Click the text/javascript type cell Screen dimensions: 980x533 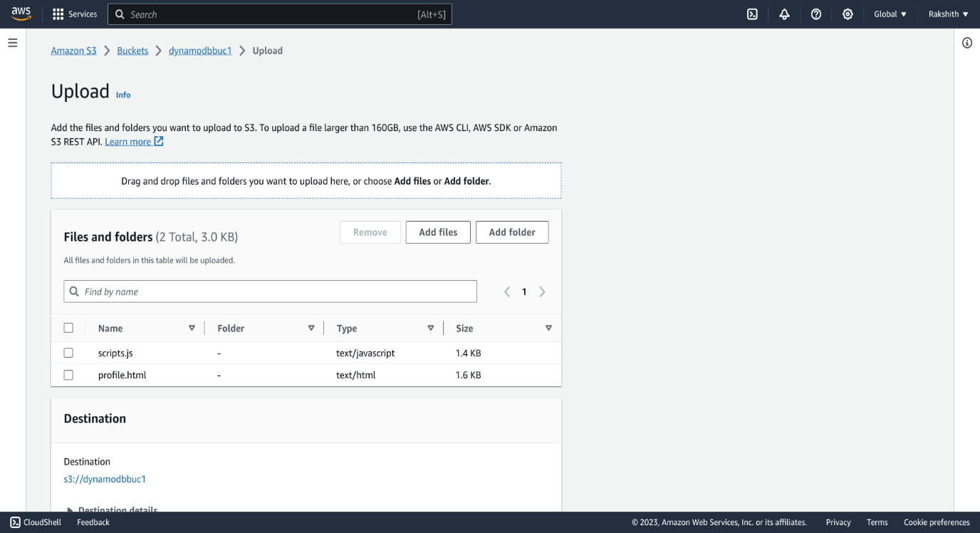(365, 353)
